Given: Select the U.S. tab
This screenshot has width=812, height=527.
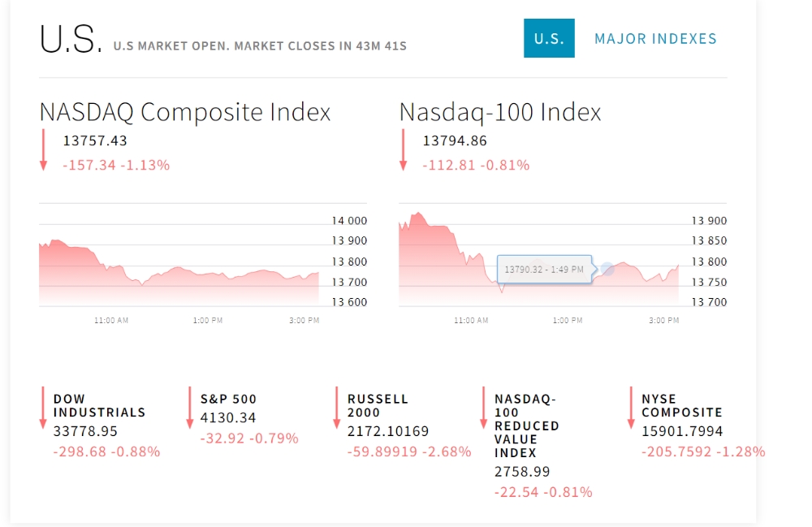Looking at the screenshot, I should (549, 38).
